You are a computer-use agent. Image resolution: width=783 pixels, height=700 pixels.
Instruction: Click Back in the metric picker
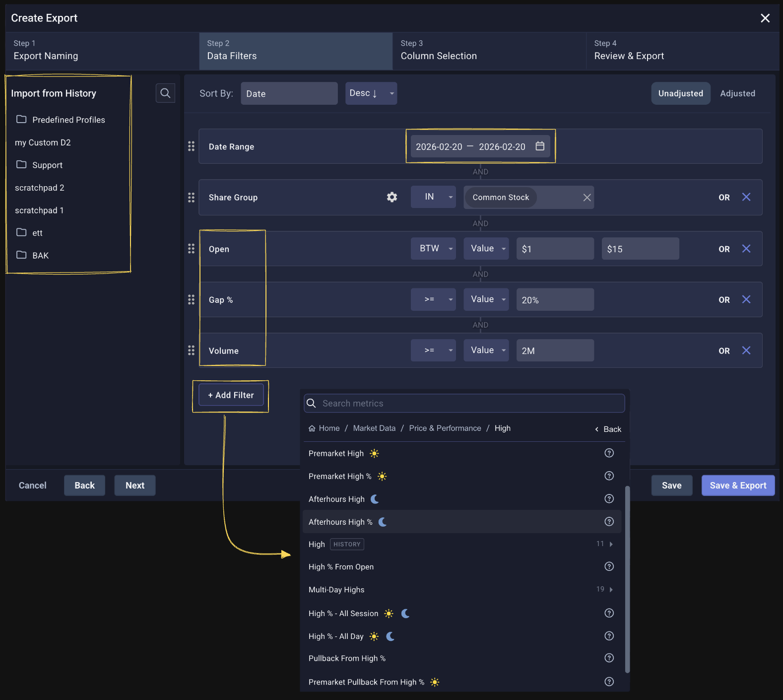(608, 429)
